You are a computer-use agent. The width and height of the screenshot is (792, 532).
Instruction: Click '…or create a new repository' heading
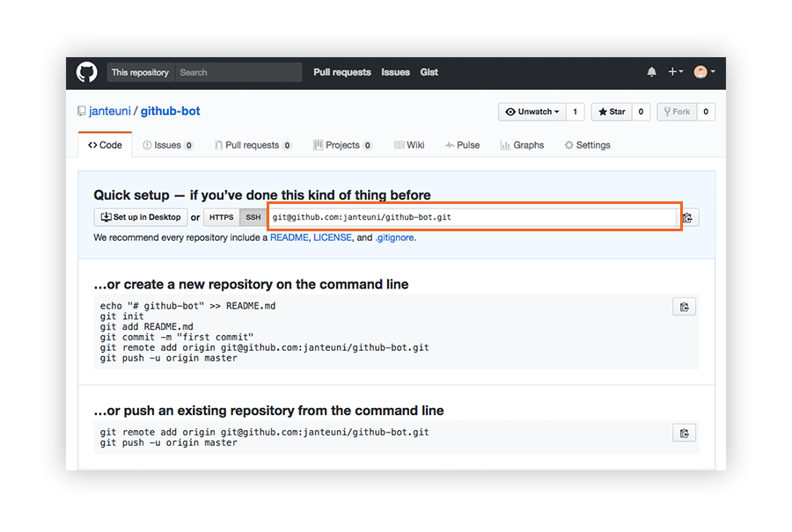[x=251, y=284]
